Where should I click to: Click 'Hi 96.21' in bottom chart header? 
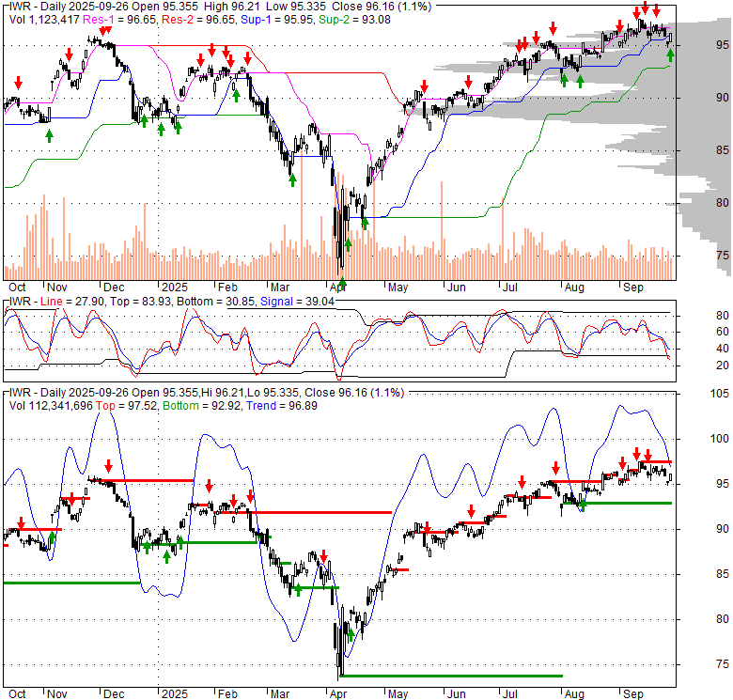(x=224, y=393)
